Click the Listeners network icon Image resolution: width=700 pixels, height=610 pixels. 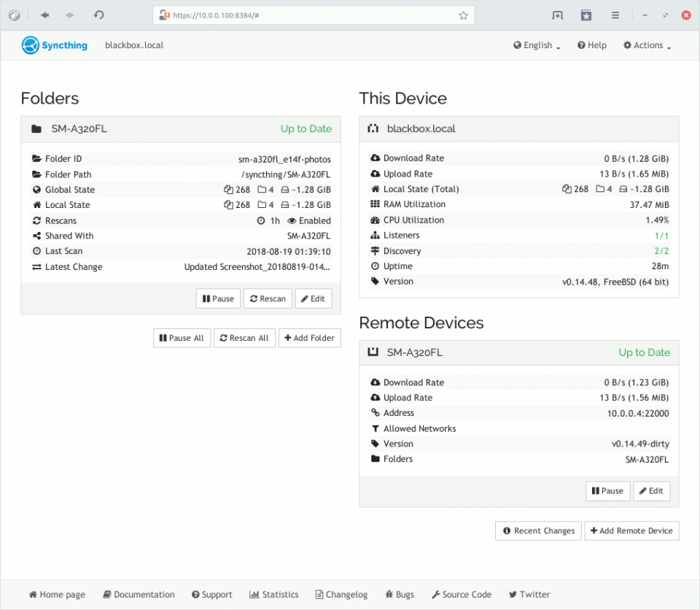[375, 235]
